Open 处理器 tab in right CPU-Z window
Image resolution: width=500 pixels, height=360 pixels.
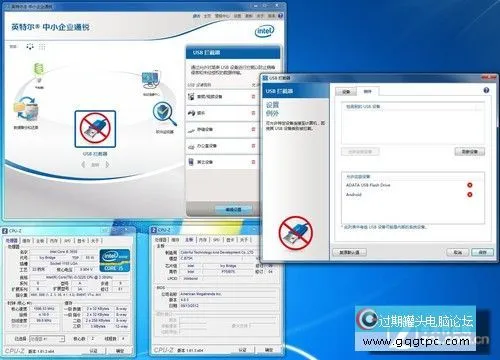pyautogui.click(x=161, y=240)
